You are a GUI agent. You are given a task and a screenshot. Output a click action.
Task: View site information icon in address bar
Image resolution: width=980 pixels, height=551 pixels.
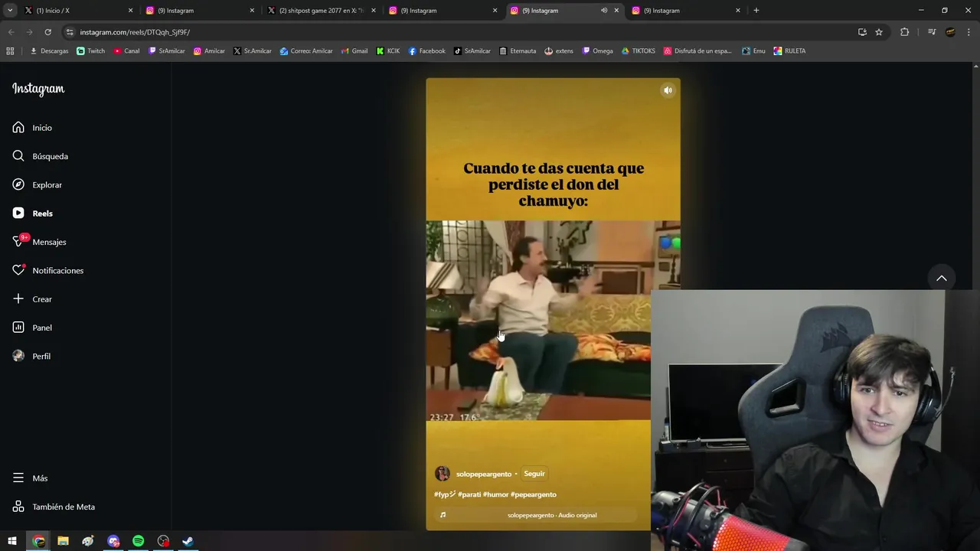point(70,32)
